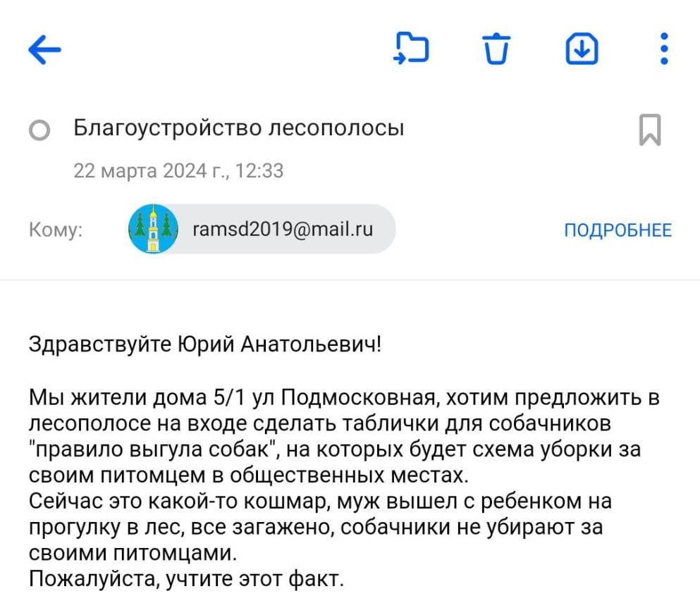Toggle the bookmark flag on this email
Image resolution: width=700 pixels, height=610 pixels.
pyautogui.click(x=649, y=130)
